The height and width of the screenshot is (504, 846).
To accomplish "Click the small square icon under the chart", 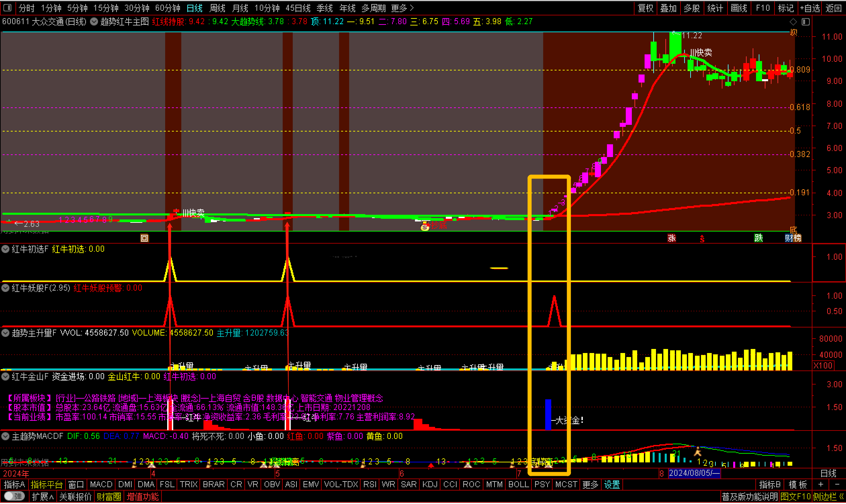I will pos(144,238).
